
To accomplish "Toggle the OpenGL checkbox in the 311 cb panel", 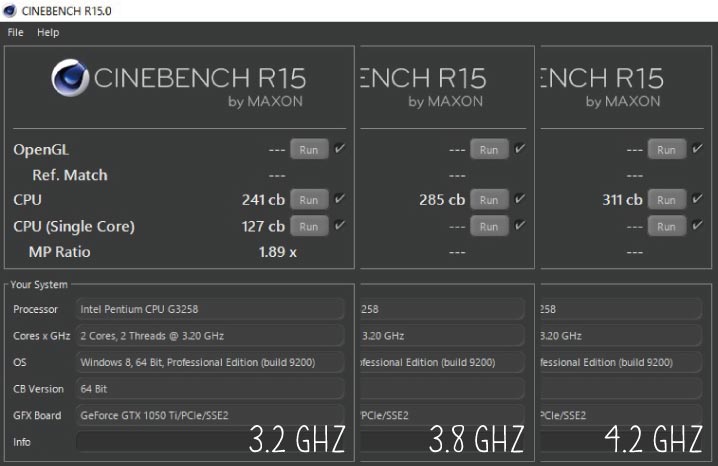I will pyautogui.click(x=697, y=148).
